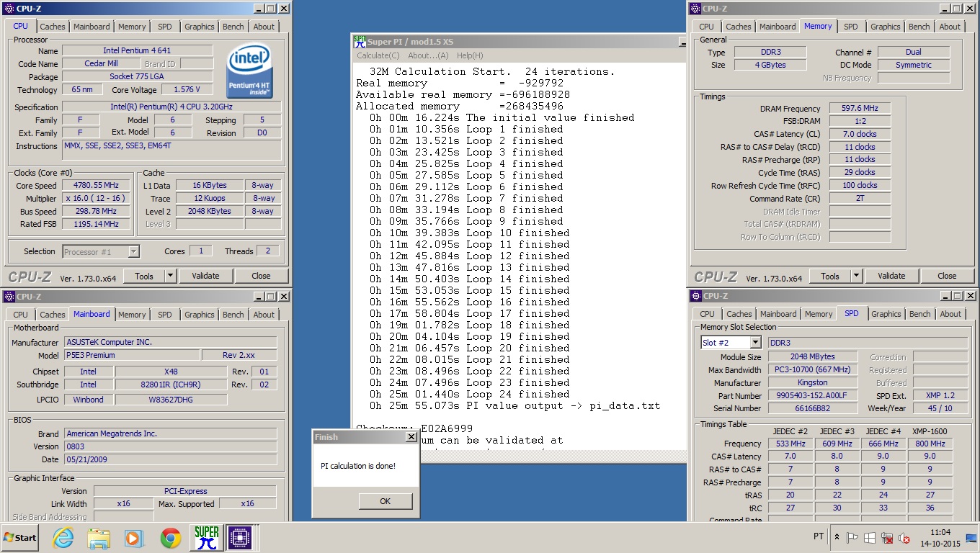
Task: Expand Tools dropdown arrow in CPU window
Action: tap(171, 276)
